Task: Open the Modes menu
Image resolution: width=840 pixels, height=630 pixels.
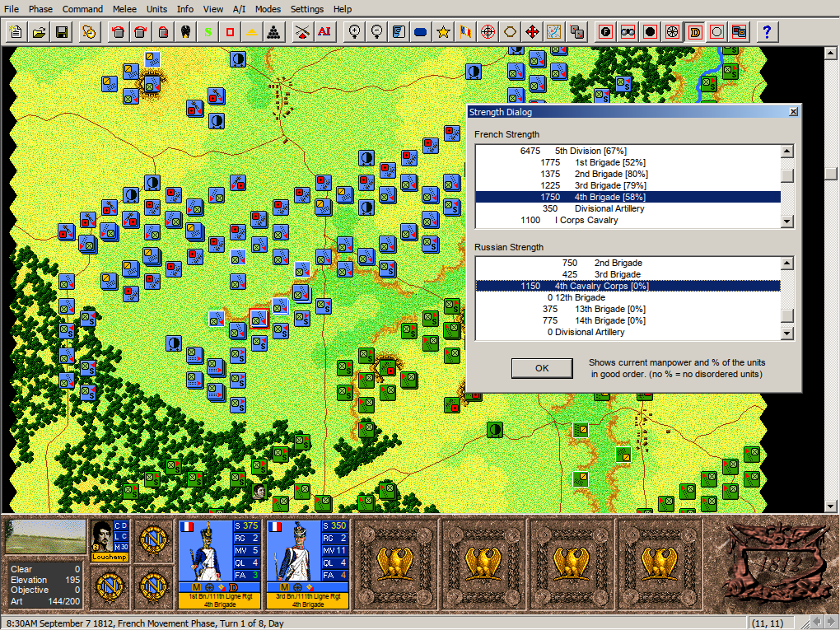Action: coord(268,9)
